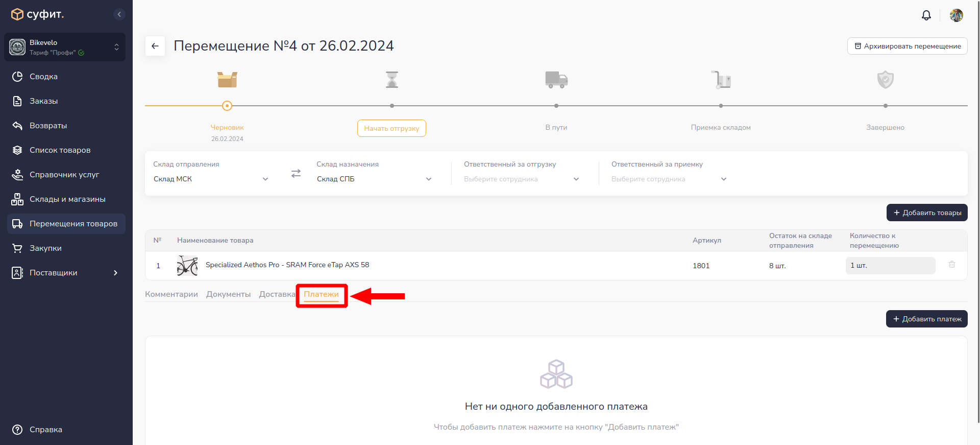Viewport: 980px width, 445px height.
Task: Click the Поставщики contact icon
Action: pyautogui.click(x=17, y=273)
